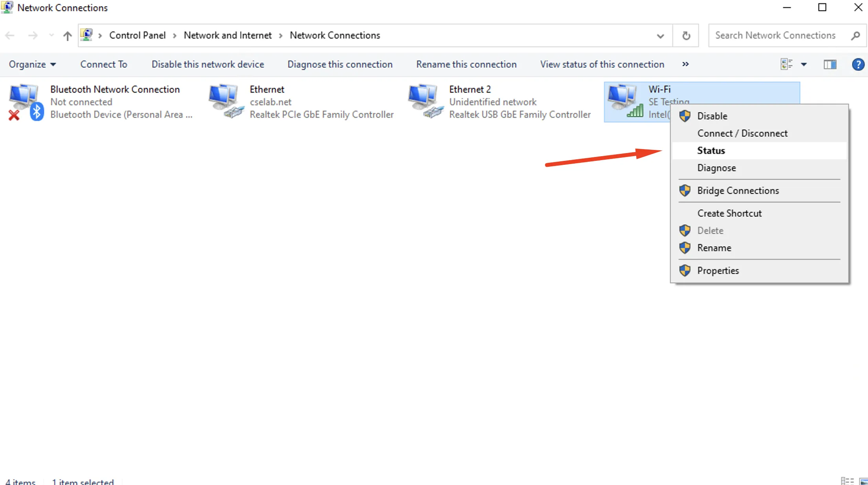Click Diagnose this connection
Image resolution: width=868 pixels, height=485 pixels.
pos(340,64)
